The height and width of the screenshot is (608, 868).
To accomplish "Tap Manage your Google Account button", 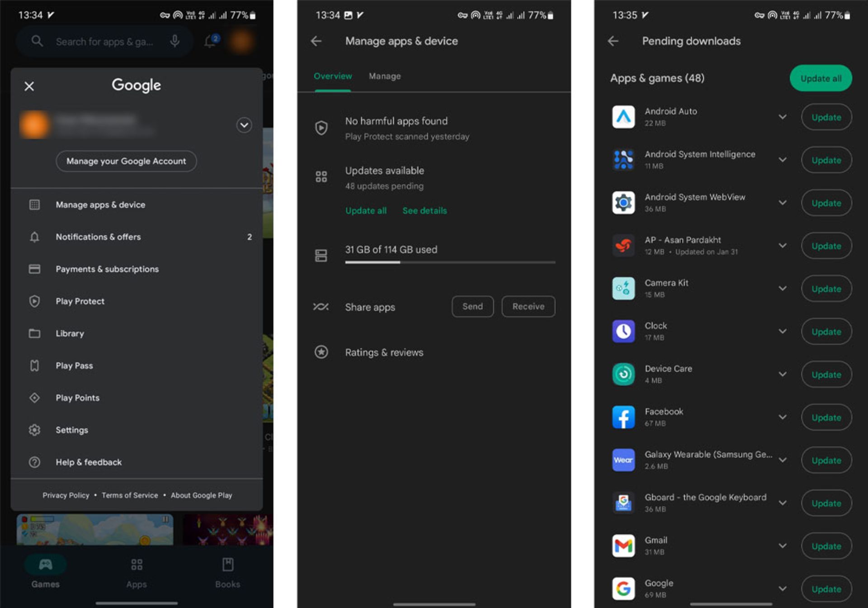I will [x=126, y=161].
